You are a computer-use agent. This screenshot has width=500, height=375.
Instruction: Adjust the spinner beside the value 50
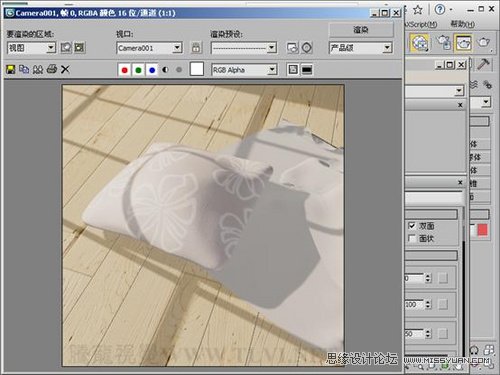(428, 333)
